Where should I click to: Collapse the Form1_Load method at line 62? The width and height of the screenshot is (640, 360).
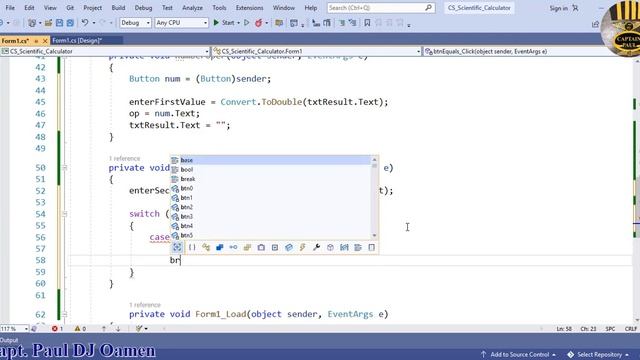[x=64, y=314]
